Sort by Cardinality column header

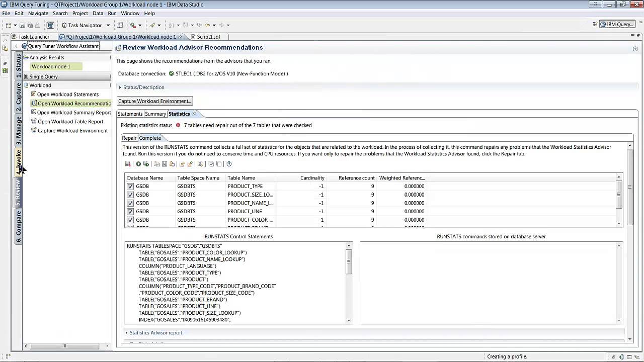[300, 178]
